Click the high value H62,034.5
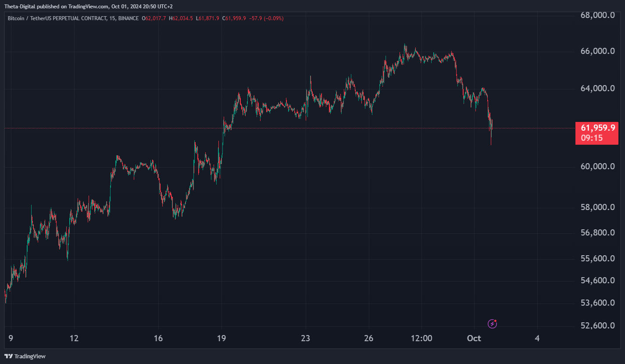 (x=181, y=18)
